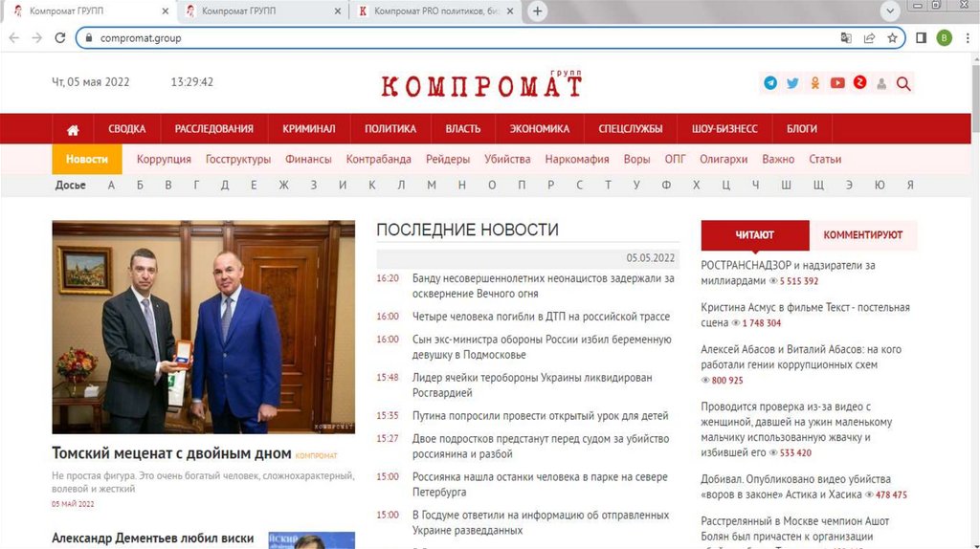This screenshot has width=980, height=549.
Task: Open the РАССЛЕДОВАНИЯ menu item
Action: [213, 129]
